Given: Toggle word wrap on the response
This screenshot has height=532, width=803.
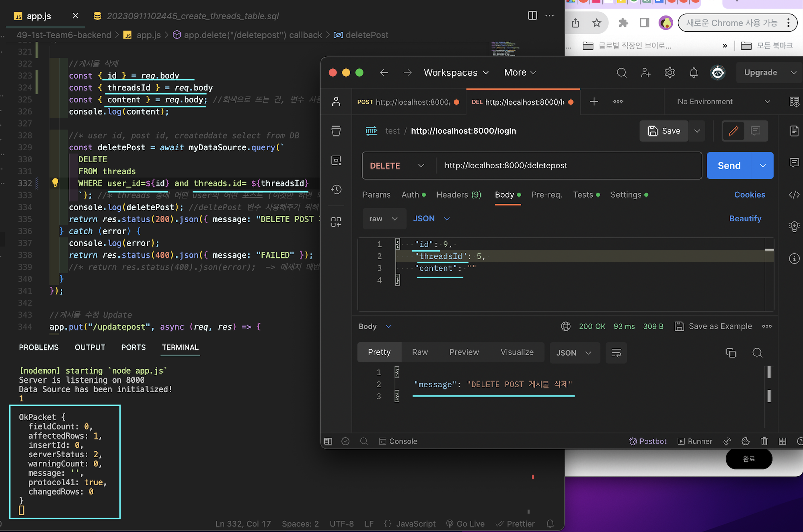Looking at the screenshot, I should pyautogui.click(x=616, y=353).
